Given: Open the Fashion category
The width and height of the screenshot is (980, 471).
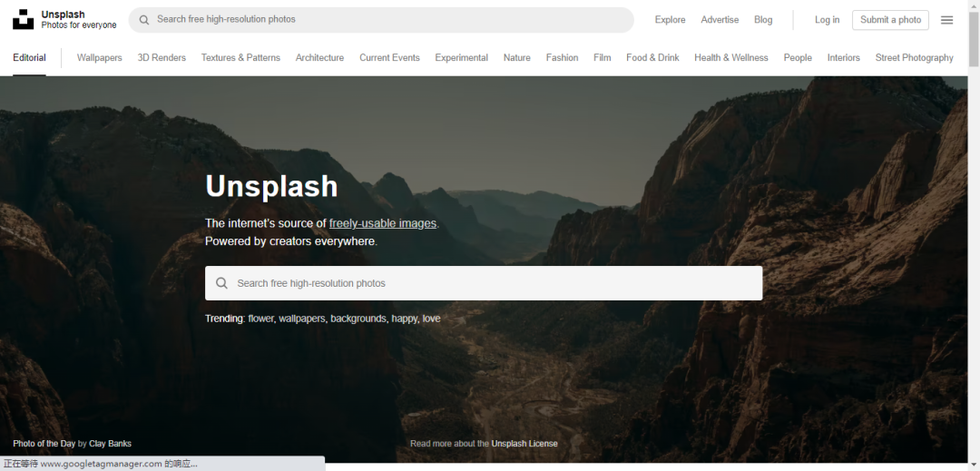Looking at the screenshot, I should pos(562,57).
